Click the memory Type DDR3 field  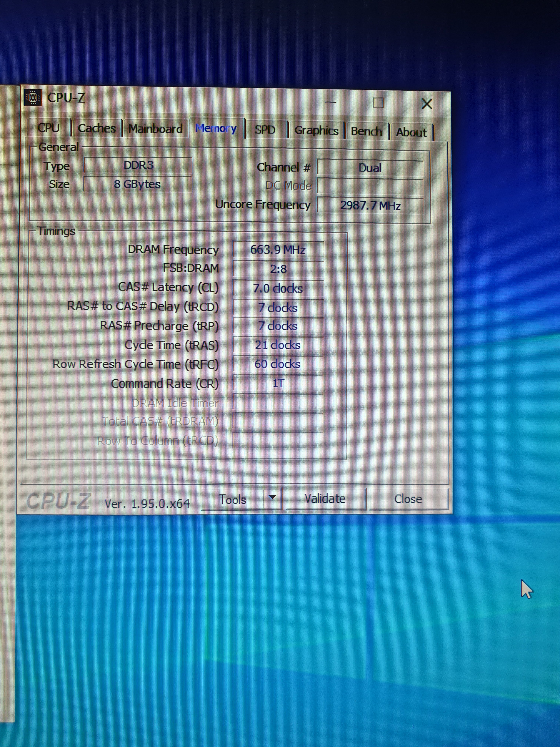coord(138,165)
